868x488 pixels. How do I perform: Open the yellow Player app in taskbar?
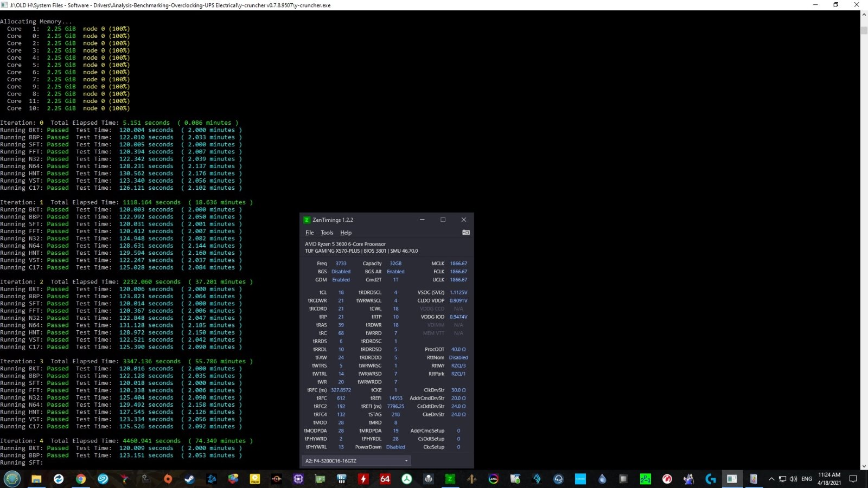click(254, 479)
